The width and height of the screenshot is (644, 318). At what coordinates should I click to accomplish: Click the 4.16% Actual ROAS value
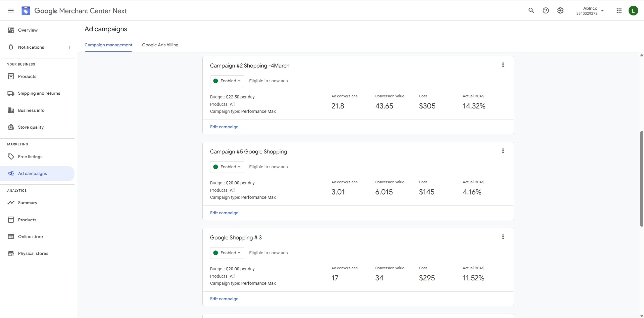pos(472,192)
